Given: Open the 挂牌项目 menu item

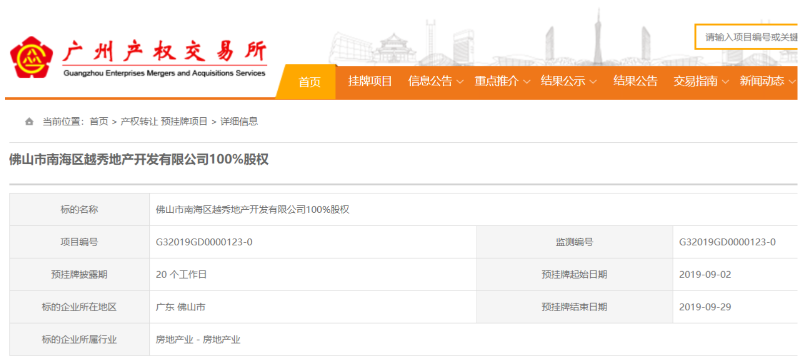Looking at the screenshot, I should (370, 81).
